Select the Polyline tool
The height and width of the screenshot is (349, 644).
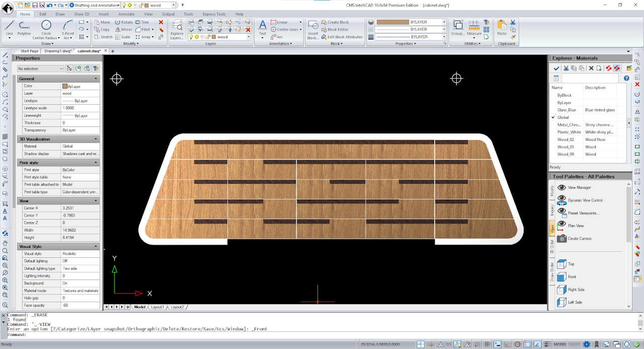[24, 29]
